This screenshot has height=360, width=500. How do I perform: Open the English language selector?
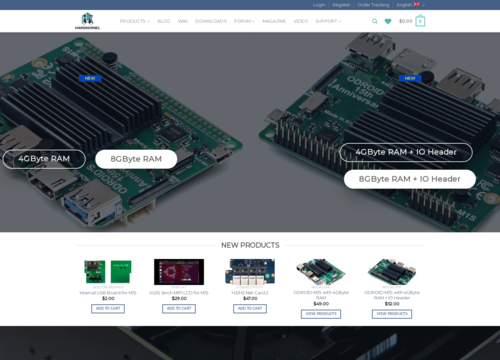411,5
